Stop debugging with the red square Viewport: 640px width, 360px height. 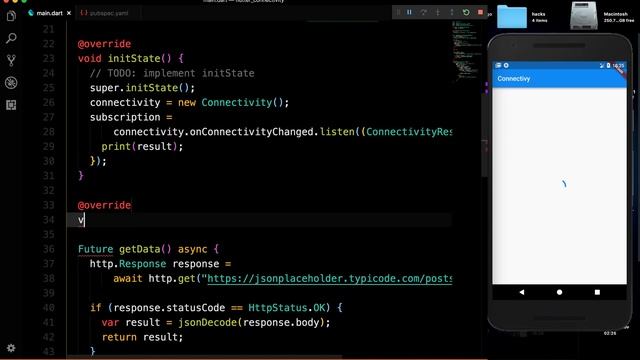[480, 12]
